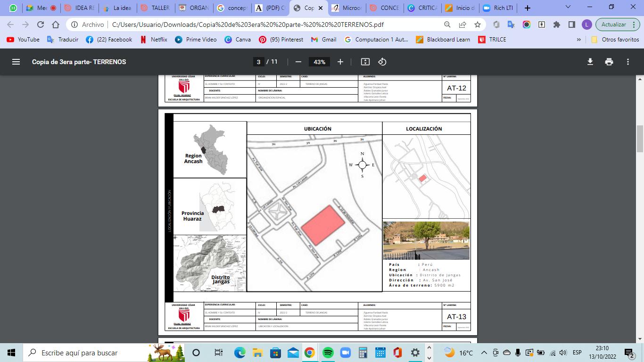Open the clock and date flyout
The width and height of the screenshot is (644, 362).
click(x=602, y=353)
